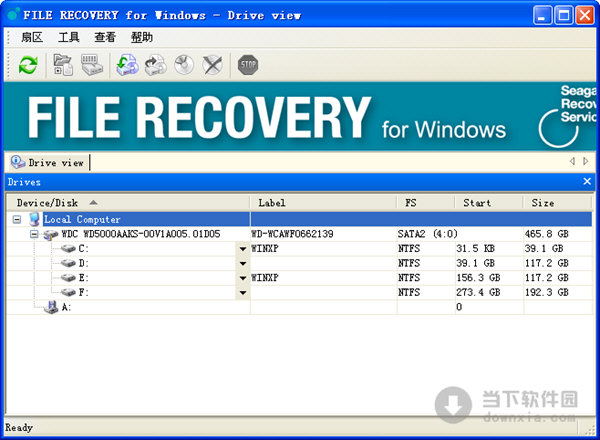The height and width of the screenshot is (440, 600).
Task: Minimize the FILE RECOVERY window
Action: (x=542, y=15)
